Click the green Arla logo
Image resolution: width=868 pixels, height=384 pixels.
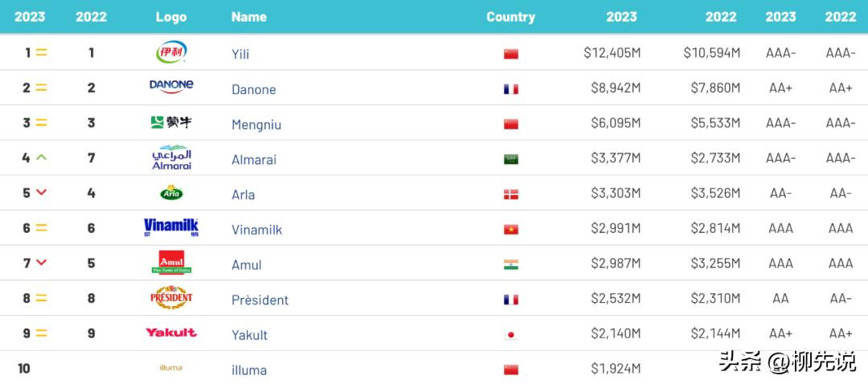[x=171, y=193]
